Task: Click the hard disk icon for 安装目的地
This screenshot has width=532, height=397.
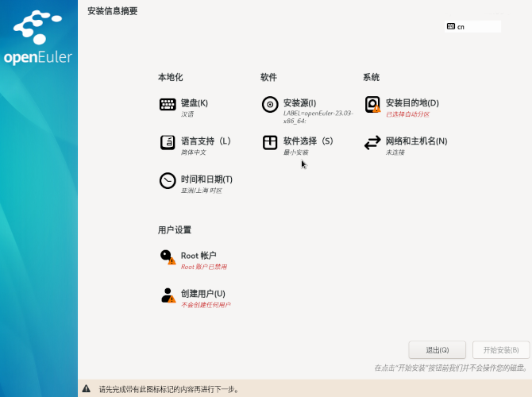Action: (372, 104)
